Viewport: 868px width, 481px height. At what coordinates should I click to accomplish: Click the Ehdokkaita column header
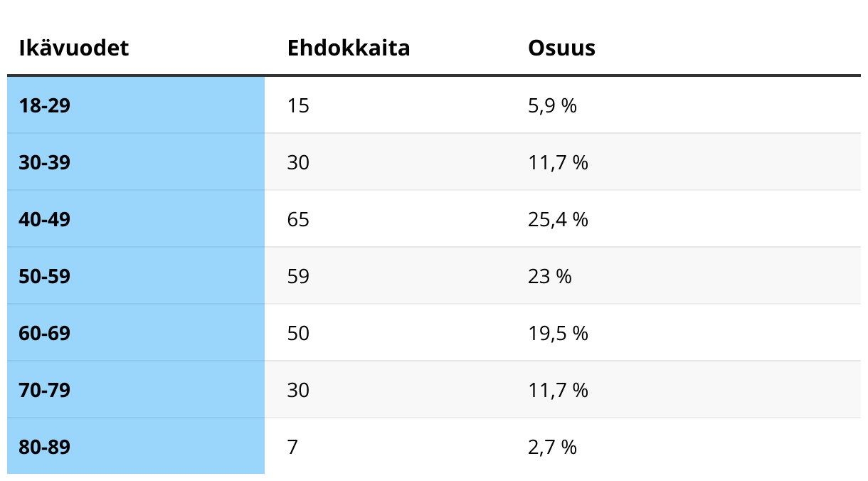(349, 48)
